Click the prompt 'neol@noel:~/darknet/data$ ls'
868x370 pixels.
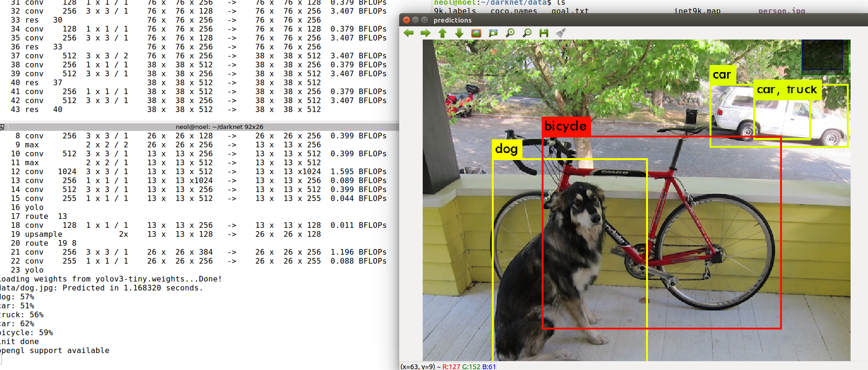500,2
